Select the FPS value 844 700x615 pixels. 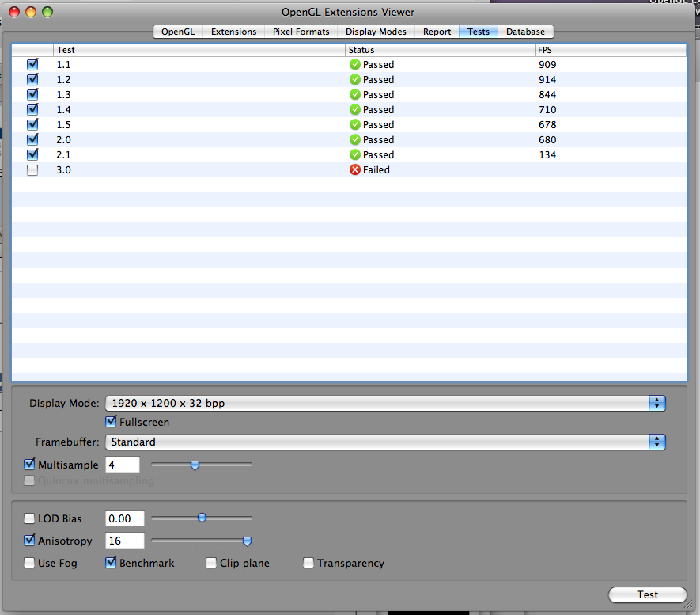[x=547, y=95]
